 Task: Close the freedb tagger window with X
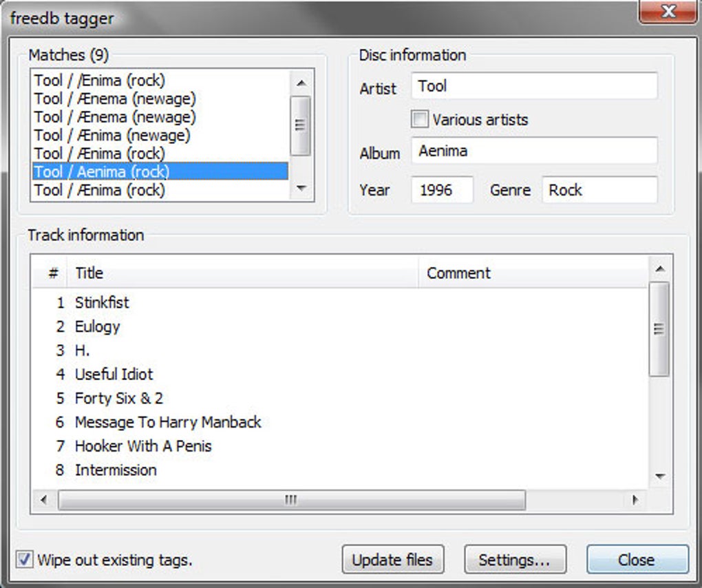click(669, 11)
